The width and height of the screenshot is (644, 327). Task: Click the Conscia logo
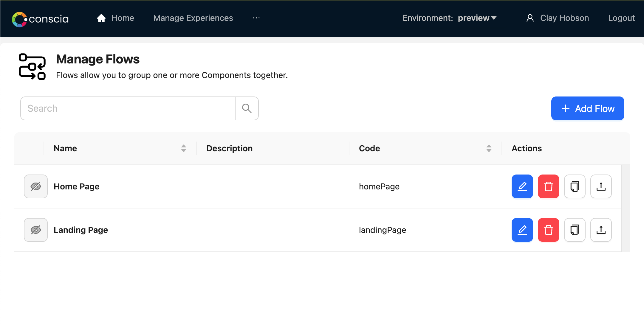(x=40, y=19)
